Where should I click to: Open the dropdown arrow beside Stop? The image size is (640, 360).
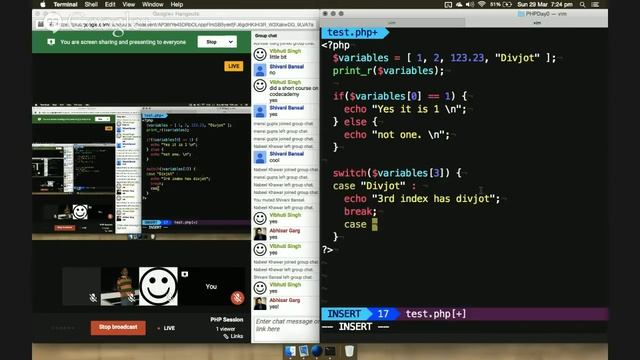(x=231, y=42)
